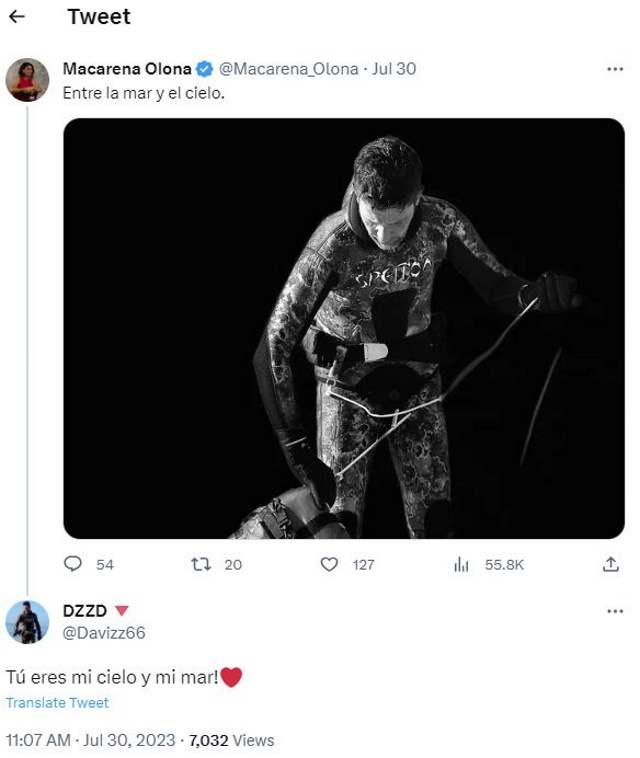Go back using the arrow icon
Screen dimensions: 640x758
tap(17, 17)
